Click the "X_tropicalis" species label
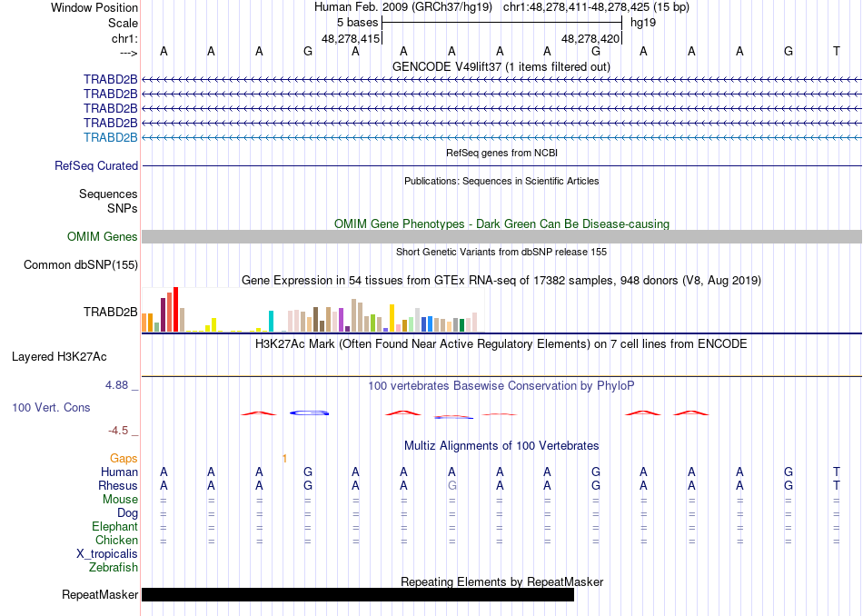863x616 pixels. click(x=107, y=554)
